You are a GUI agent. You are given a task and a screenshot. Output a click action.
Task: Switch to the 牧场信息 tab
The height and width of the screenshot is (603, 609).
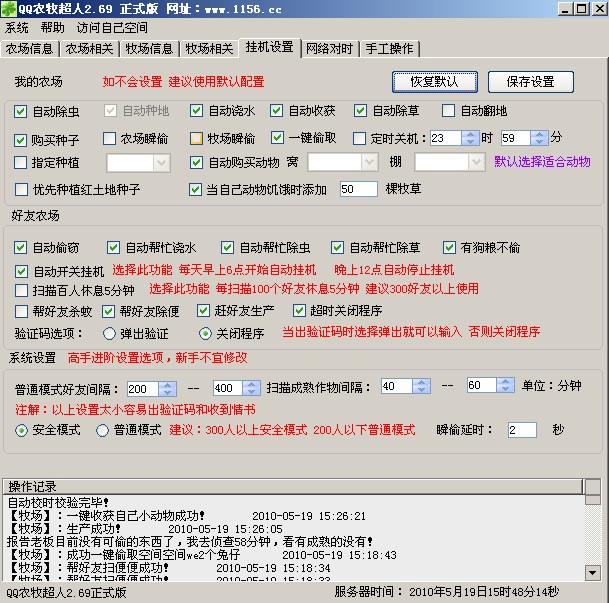pos(149,49)
